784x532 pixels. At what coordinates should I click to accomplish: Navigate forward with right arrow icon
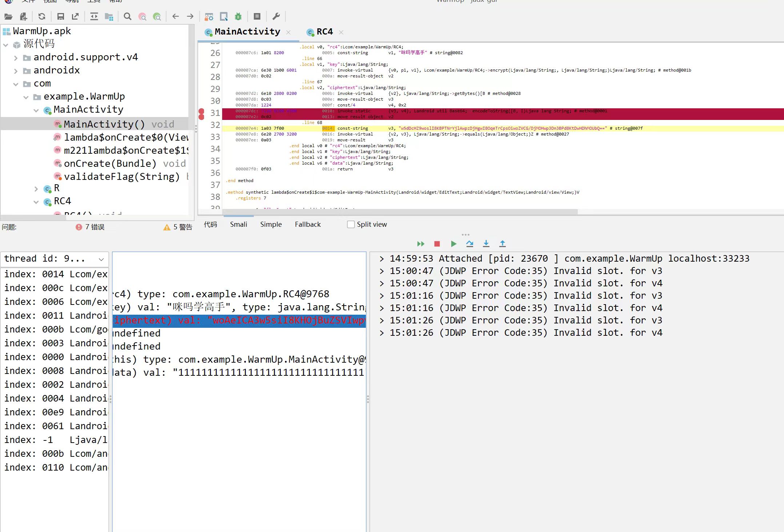click(190, 16)
